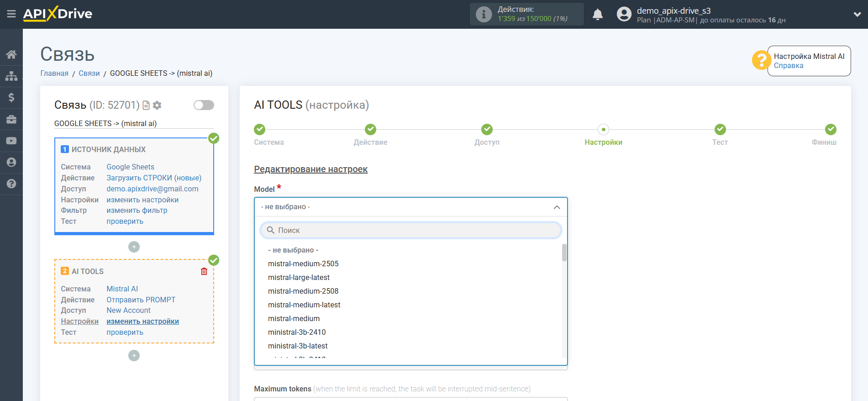Choose ministral-3b-latest in the list
The width and height of the screenshot is (868, 401).
click(298, 346)
